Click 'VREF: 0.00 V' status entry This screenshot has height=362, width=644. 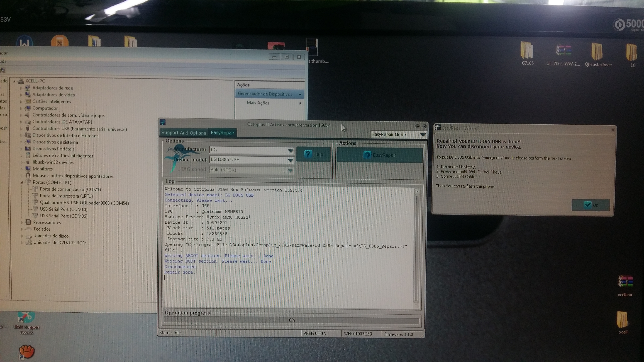coord(315,333)
